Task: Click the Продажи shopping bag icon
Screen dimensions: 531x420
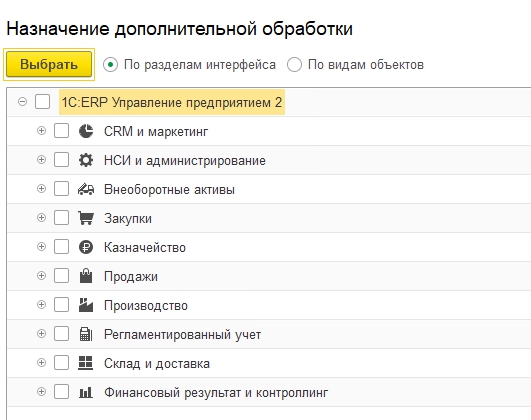Action: click(86, 276)
